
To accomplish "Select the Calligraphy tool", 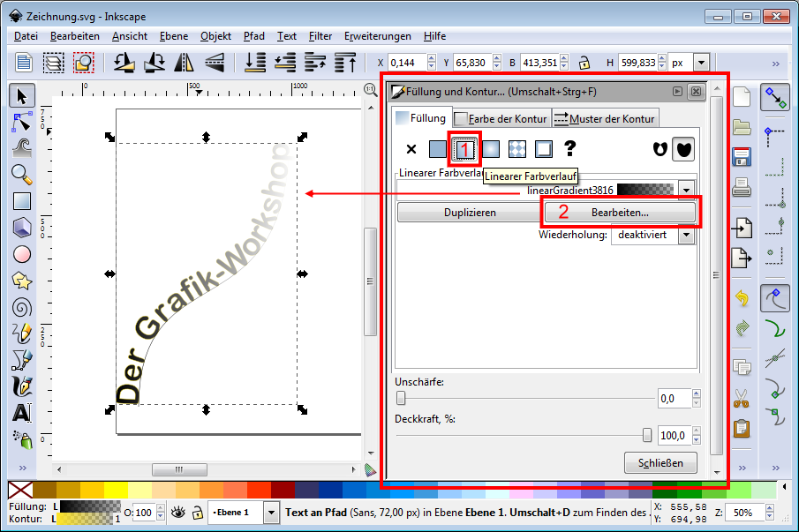I will (x=21, y=386).
